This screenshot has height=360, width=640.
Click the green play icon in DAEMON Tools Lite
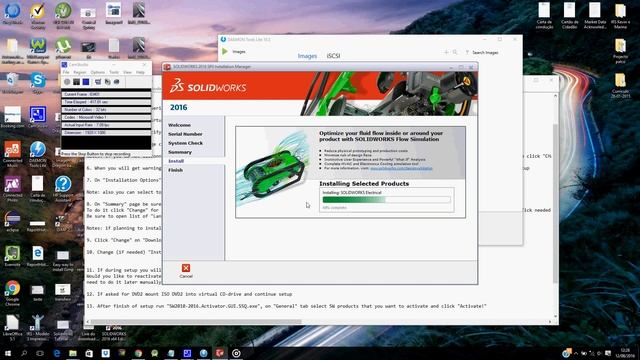225,51
